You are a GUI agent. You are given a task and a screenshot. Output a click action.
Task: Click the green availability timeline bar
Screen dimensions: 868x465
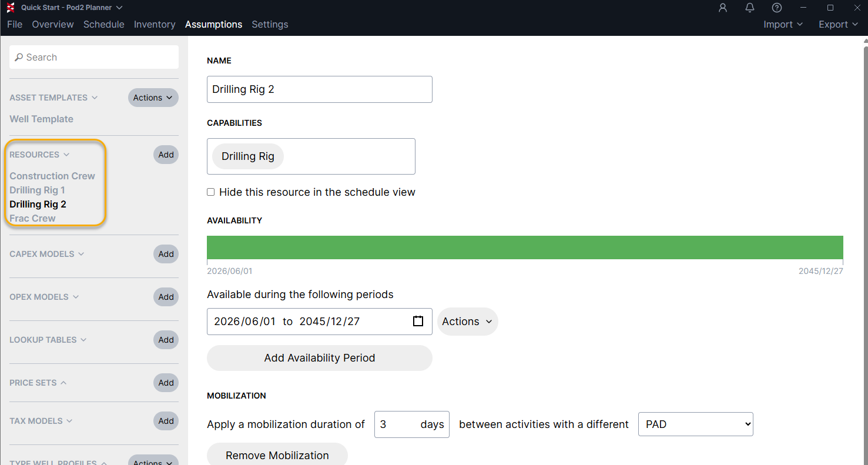[x=525, y=247]
